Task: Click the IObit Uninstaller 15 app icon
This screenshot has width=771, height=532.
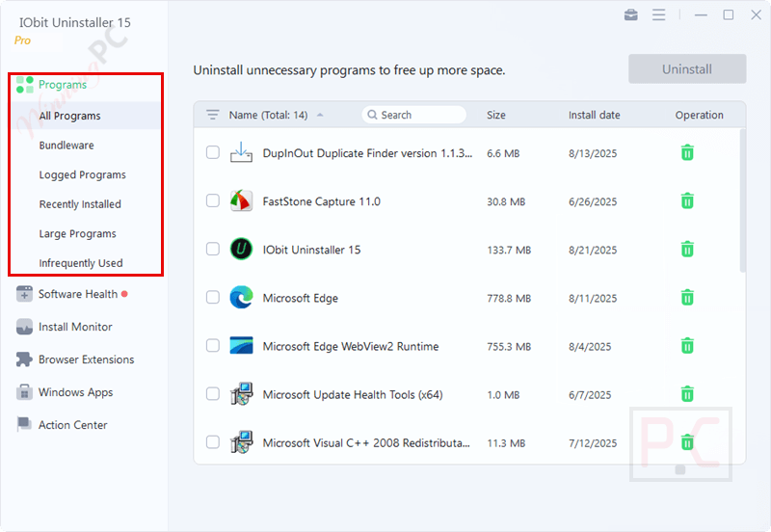Action: pyautogui.click(x=242, y=249)
